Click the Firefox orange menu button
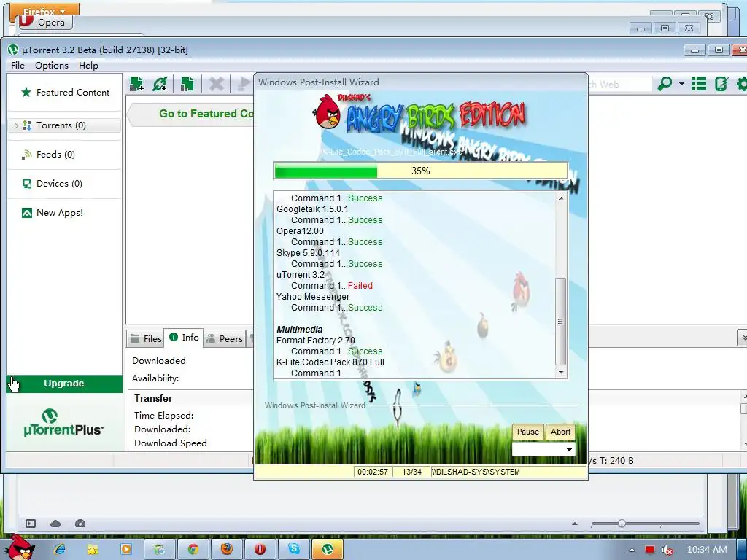This screenshot has height=560, width=747. (x=44, y=10)
